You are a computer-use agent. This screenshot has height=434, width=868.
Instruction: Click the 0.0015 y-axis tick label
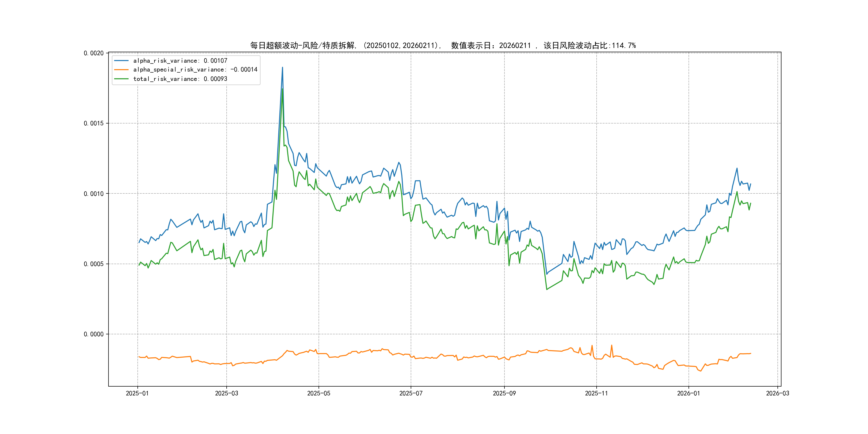(x=94, y=123)
